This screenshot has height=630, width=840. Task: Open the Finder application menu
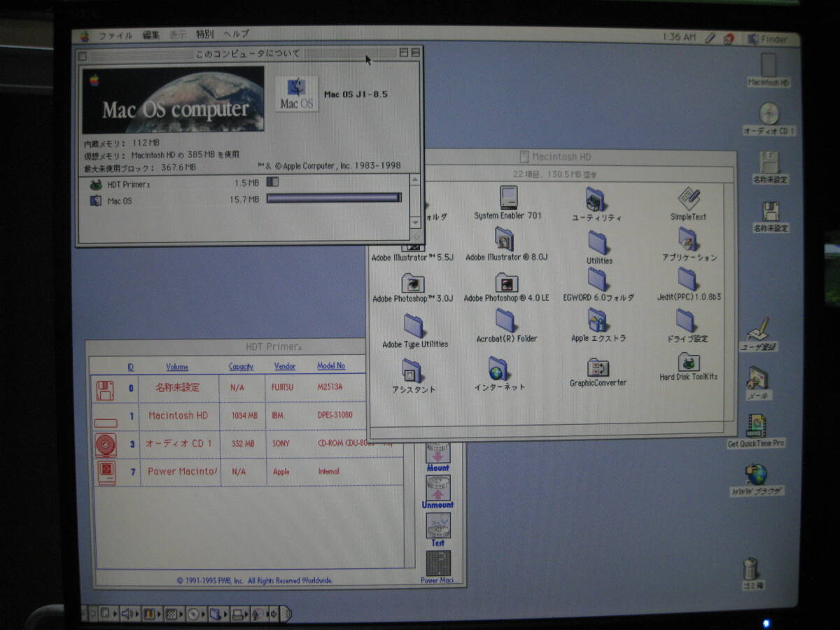click(x=767, y=39)
